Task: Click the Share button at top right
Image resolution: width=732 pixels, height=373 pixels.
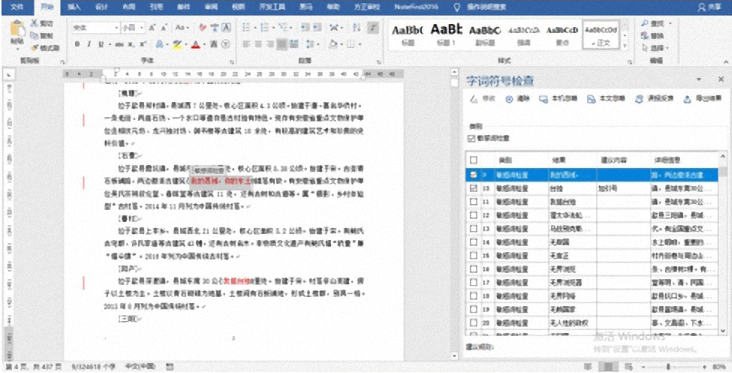Action: point(709,7)
